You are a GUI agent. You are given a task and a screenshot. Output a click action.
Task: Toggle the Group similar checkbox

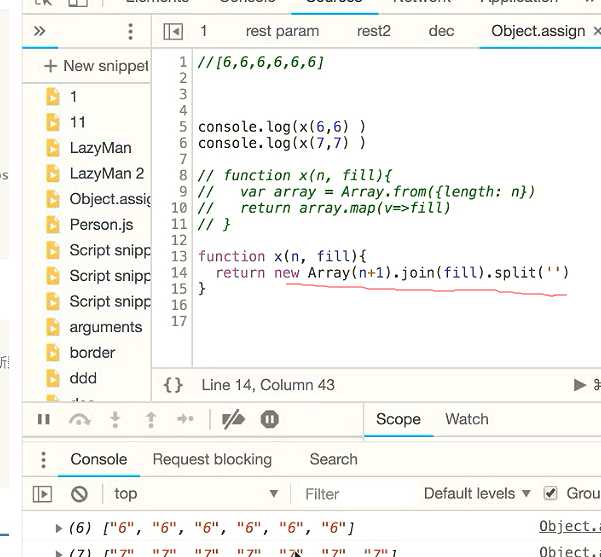[x=551, y=493]
